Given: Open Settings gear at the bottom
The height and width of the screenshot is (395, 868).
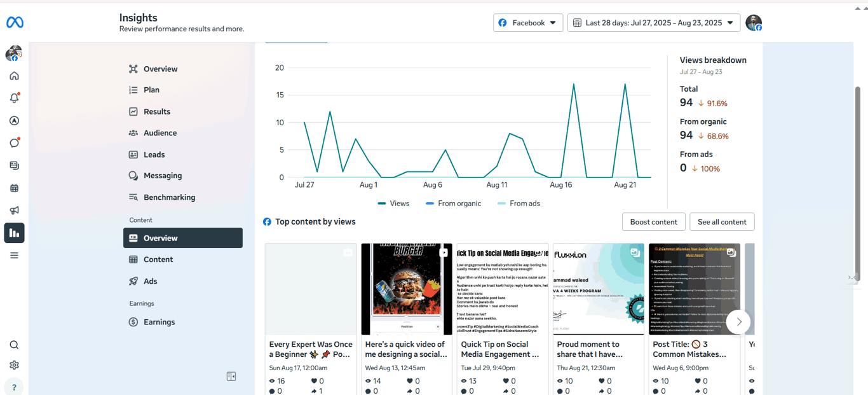Looking at the screenshot, I should 14,365.
